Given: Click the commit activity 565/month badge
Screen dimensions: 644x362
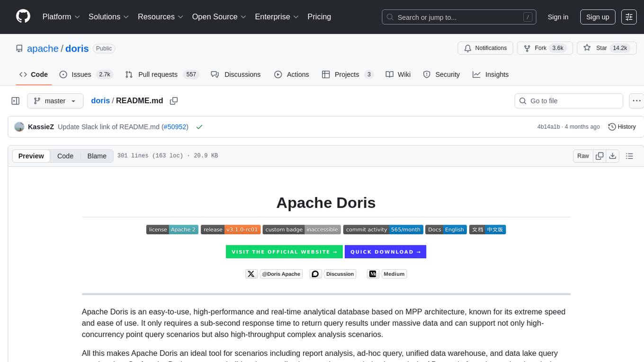Looking at the screenshot, I should pos(383,230).
